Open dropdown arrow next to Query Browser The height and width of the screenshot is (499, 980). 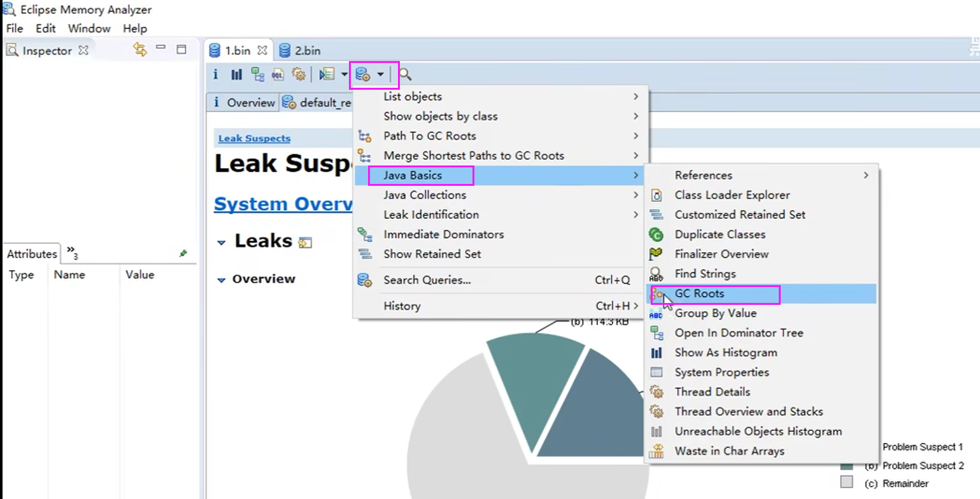click(x=380, y=75)
